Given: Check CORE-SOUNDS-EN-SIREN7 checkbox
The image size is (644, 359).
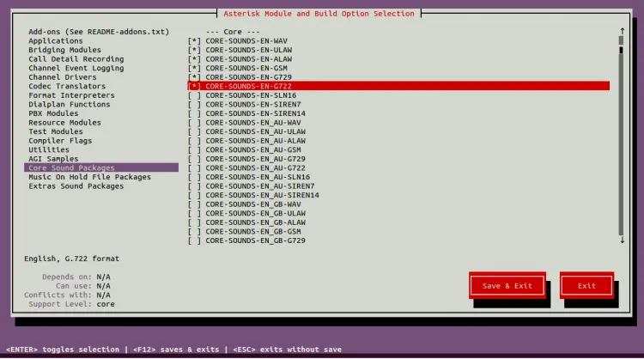Looking at the screenshot, I should coord(194,104).
